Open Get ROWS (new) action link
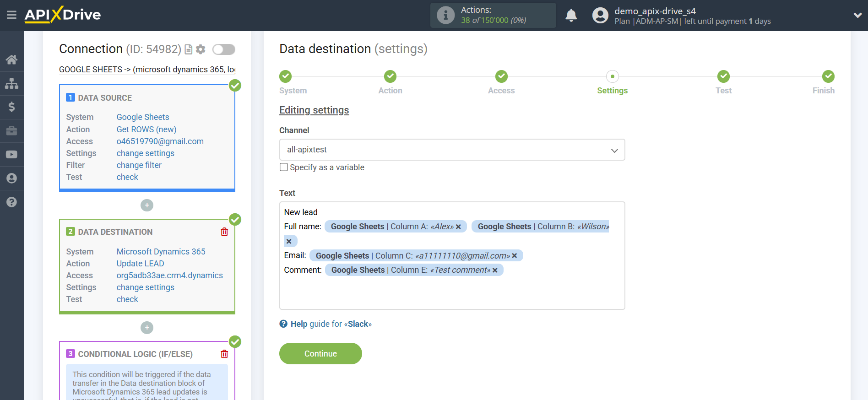This screenshot has width=868, height=400. 146,130
